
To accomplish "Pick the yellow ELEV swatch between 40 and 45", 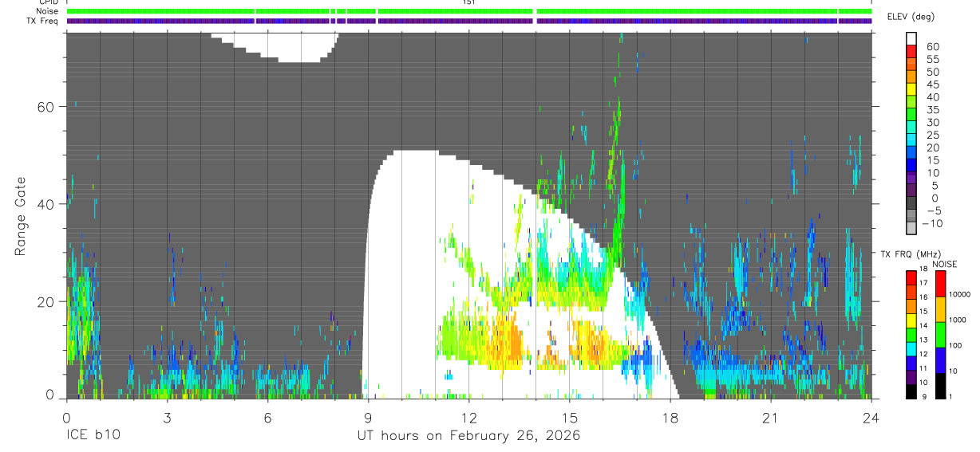I will 911,89.
